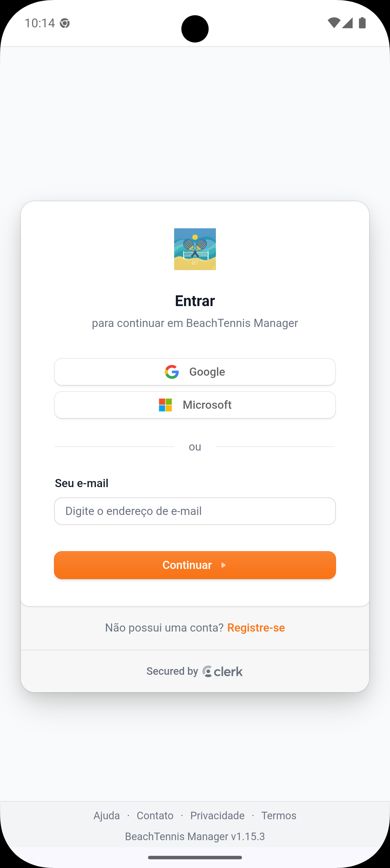
Task: Sign in with Google
Action: (195, 372)
